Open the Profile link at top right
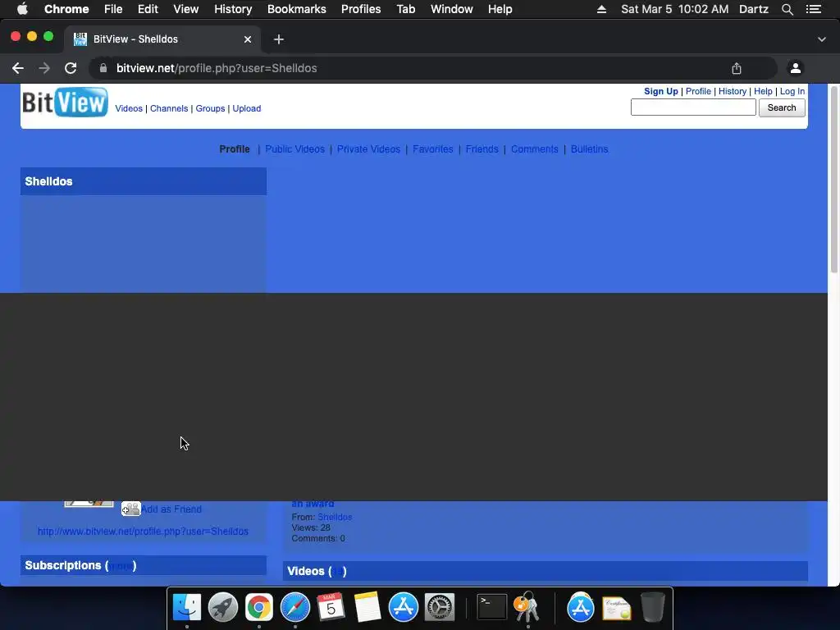This screenshot has width=840, height=630. click(x=698, y=91)
